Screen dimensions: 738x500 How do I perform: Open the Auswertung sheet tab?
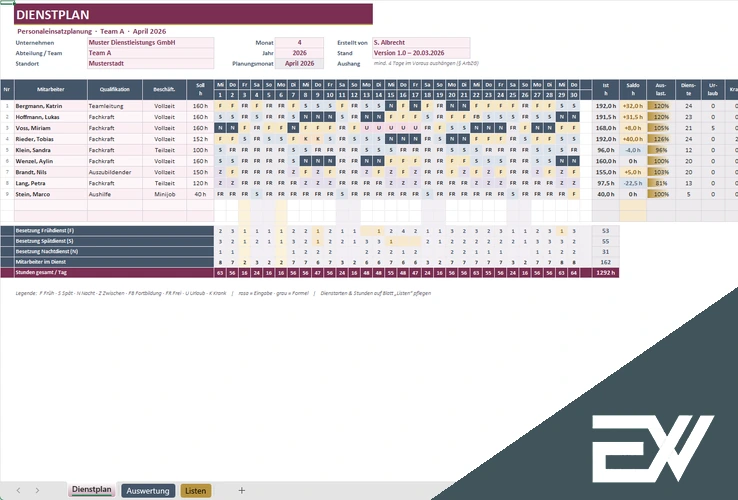[x=148, y=491]
